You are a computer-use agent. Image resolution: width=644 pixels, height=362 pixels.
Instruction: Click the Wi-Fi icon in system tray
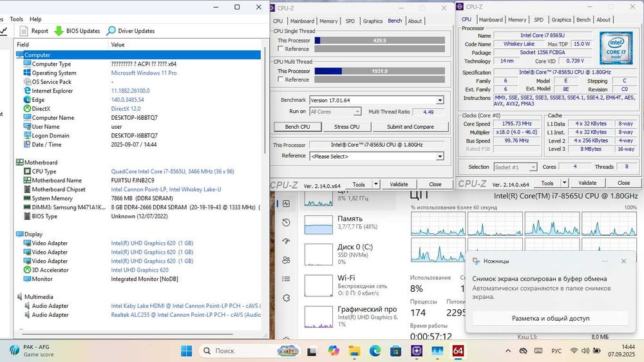pos(574,351)
